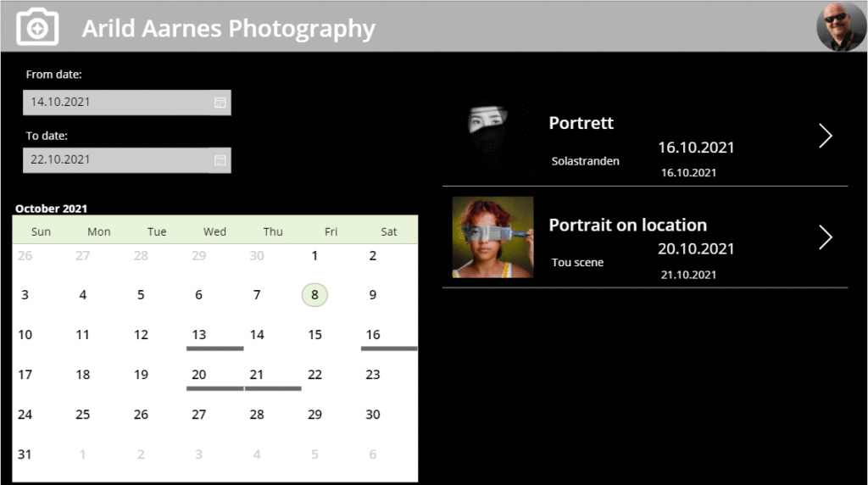Select October 8 in the calendar
This screenshot has height=485, width=868.
(314, 294)
